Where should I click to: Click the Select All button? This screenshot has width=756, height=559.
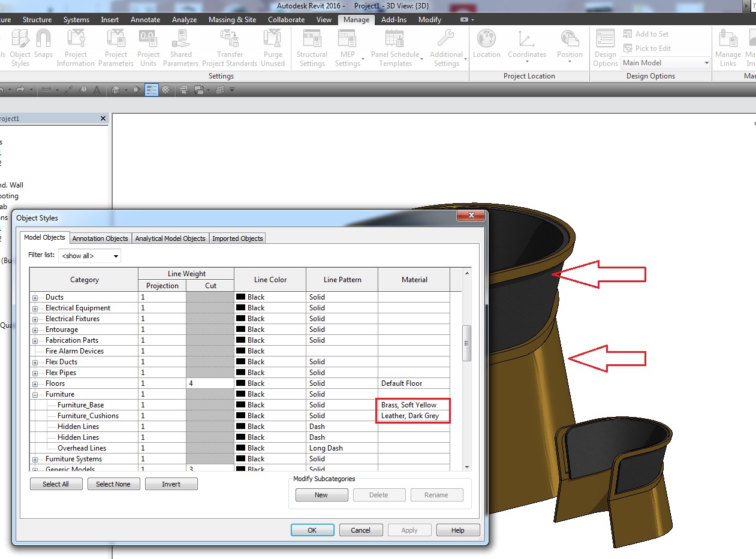click(56, 484)
